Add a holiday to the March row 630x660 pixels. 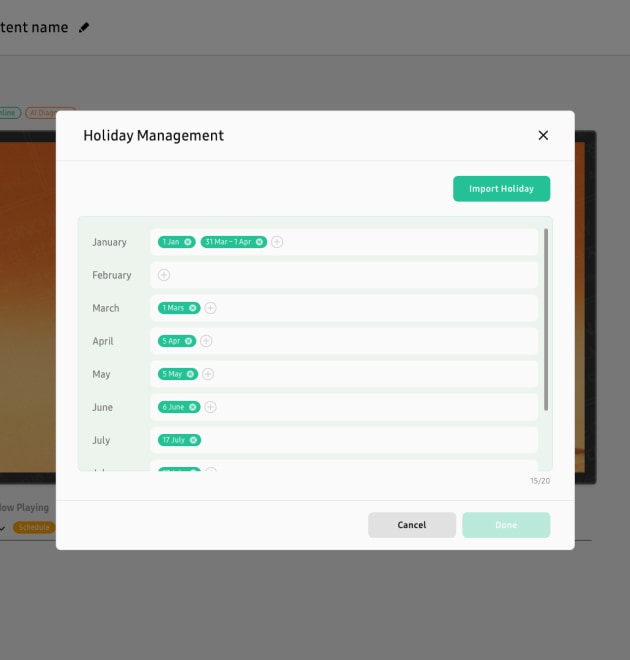[x=210, y=308]
